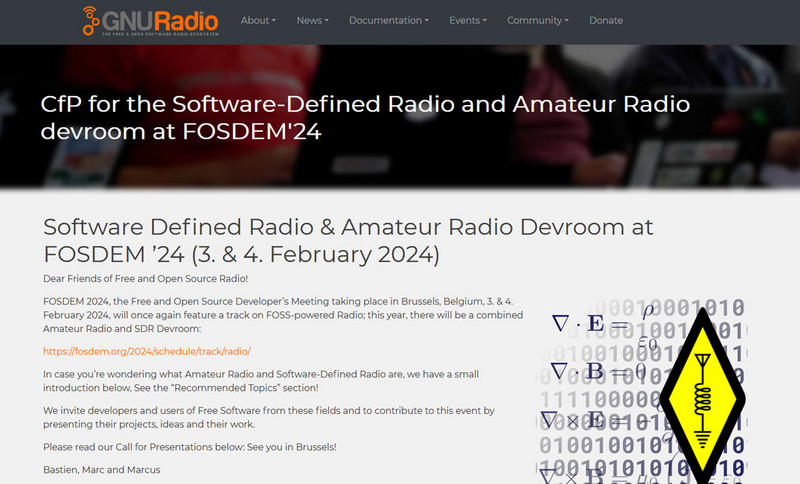This screenshot has width=800, height=484.
Task: Go to the Donate page
Action: pos(606,20)
